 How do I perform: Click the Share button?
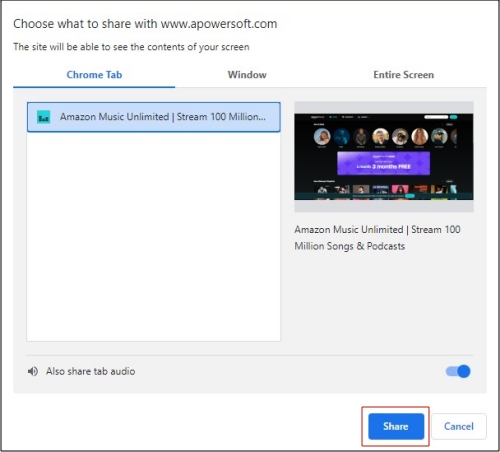click(396, 426)
